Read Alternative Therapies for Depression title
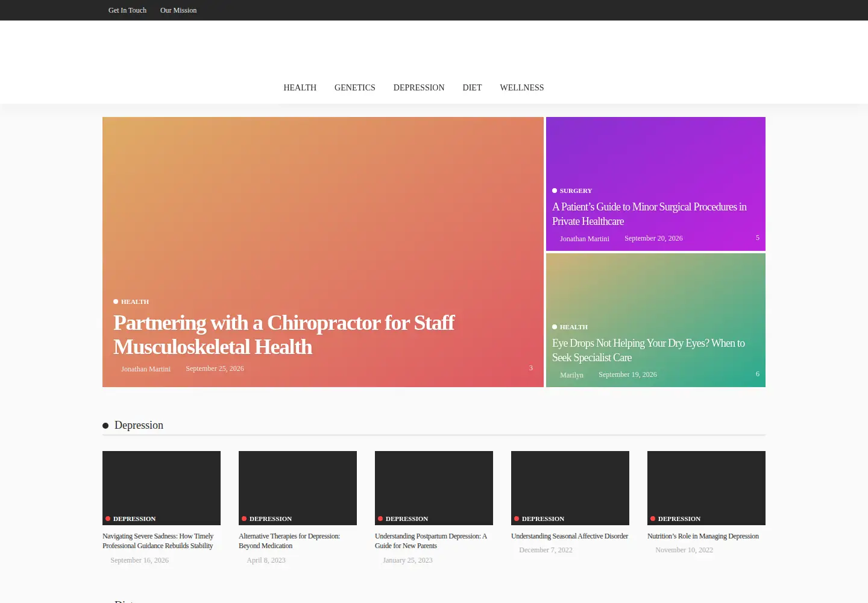 coord(289,541)
